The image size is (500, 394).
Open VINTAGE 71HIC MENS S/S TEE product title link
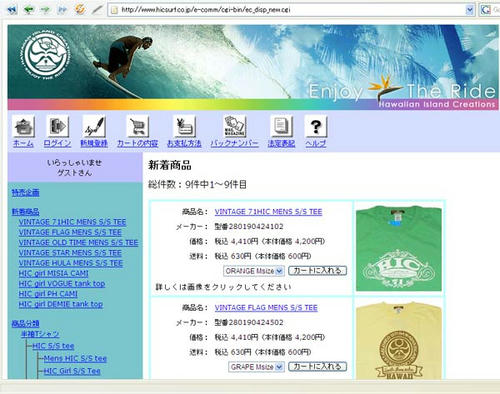tap(268, 212)
